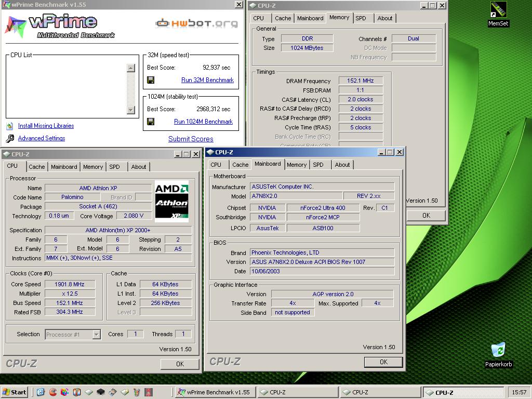532x399 pixels.
Task: Select SPD tab in the mainboard CPU-Z window
Action: 318,165
